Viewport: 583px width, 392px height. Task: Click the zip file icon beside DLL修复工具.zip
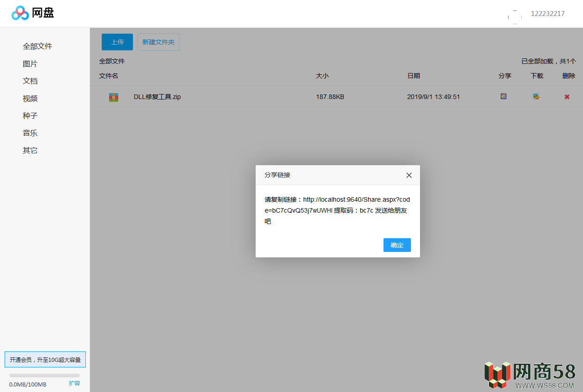coord(114,97)
